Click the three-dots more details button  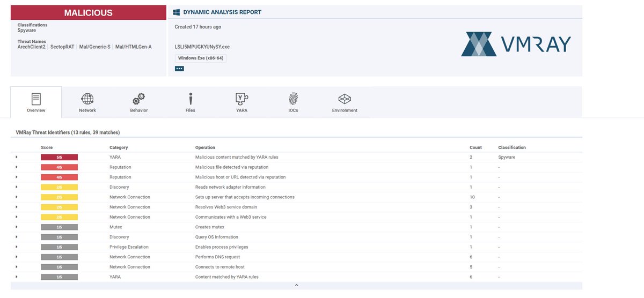(179, 69)
